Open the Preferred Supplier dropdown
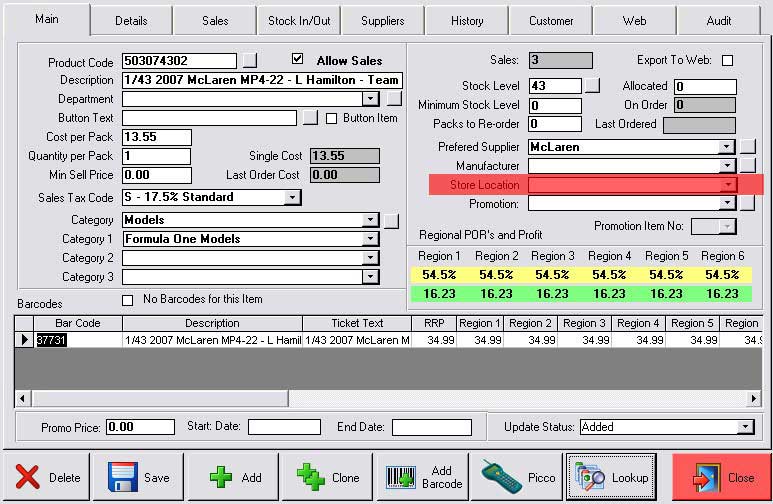Viewport: 773px width, 504px height. (x=727, y=147)
